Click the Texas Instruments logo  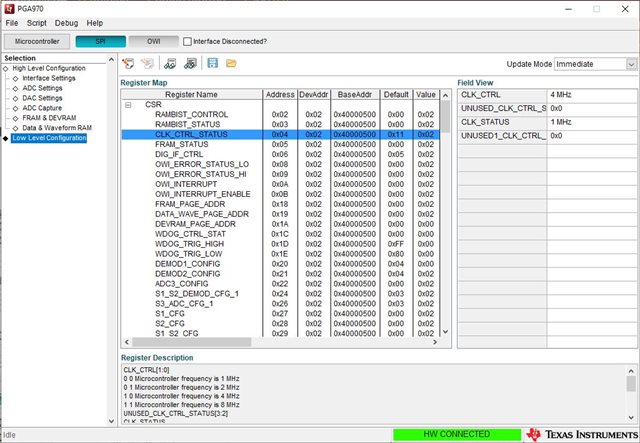coord(582,434)
